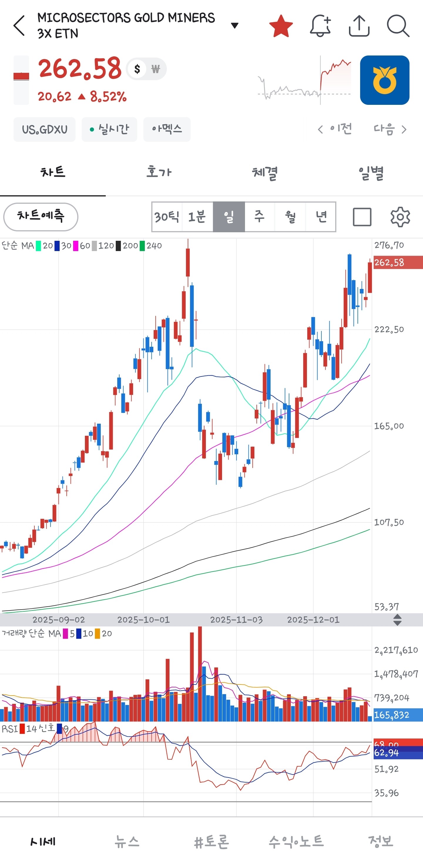
Task: Select the 주 weekly chart interval
Action: pyautogui.click(x=259, y=217)
